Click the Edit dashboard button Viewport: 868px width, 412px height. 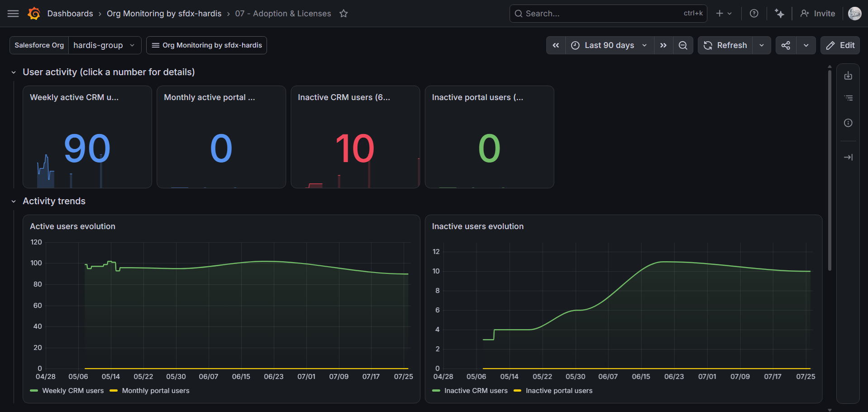click(x=840, y=45)
